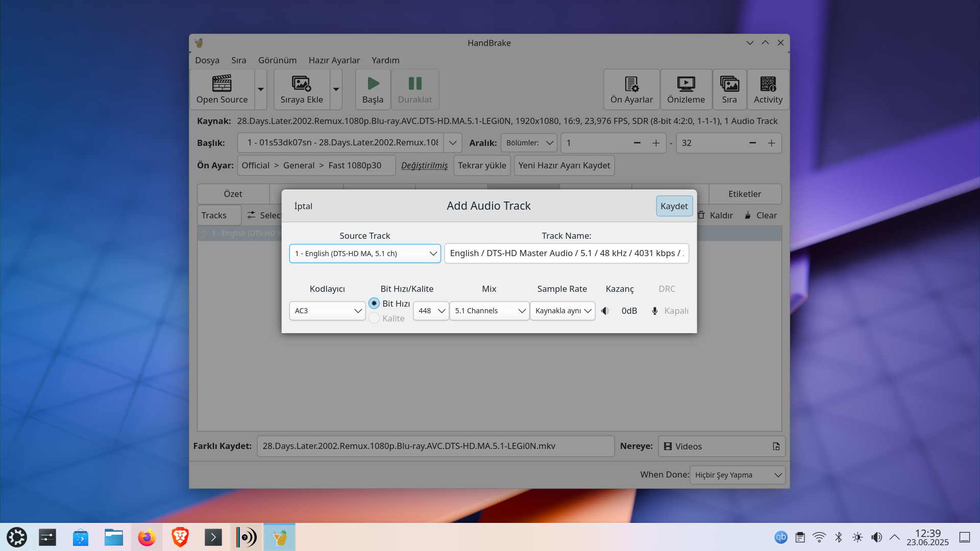Click the Tracks button
This screenshot has width=980, height=551.
[219, 215]
